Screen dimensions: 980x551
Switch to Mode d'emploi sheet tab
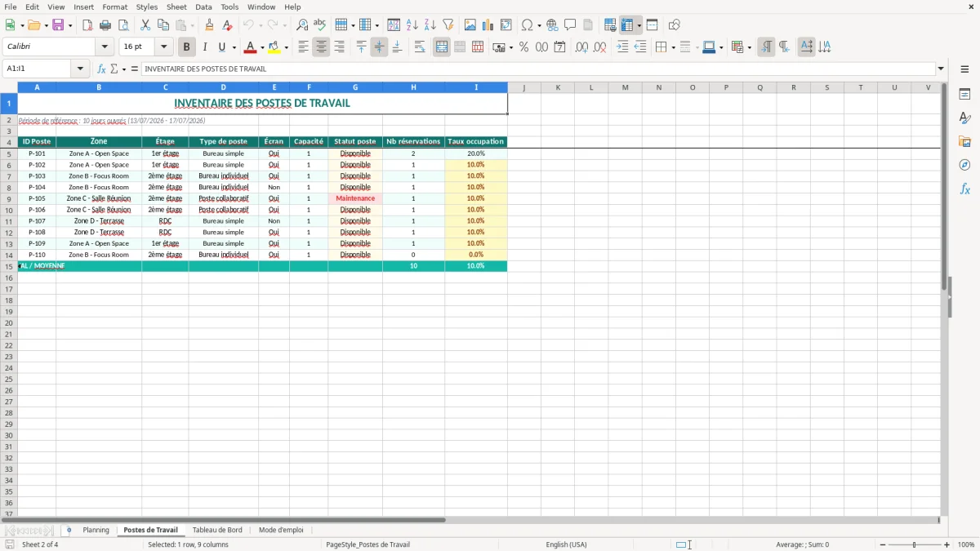pos(281,530)
